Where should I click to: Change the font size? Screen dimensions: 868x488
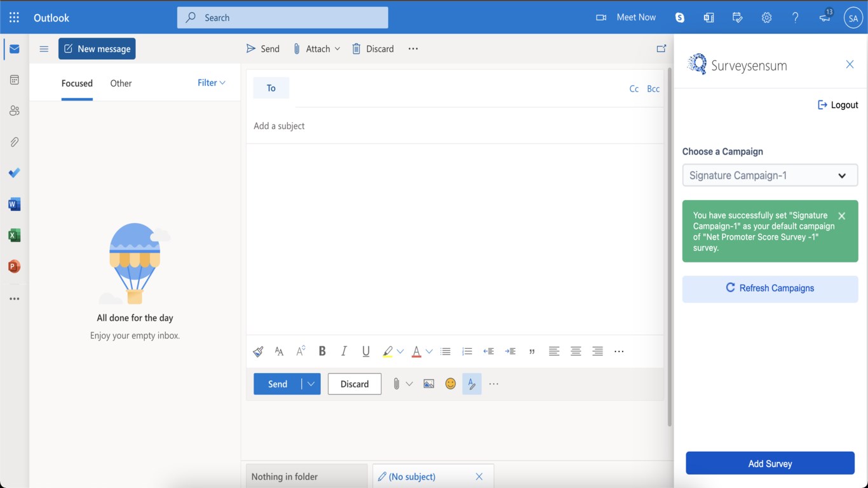tap(279, 351)
